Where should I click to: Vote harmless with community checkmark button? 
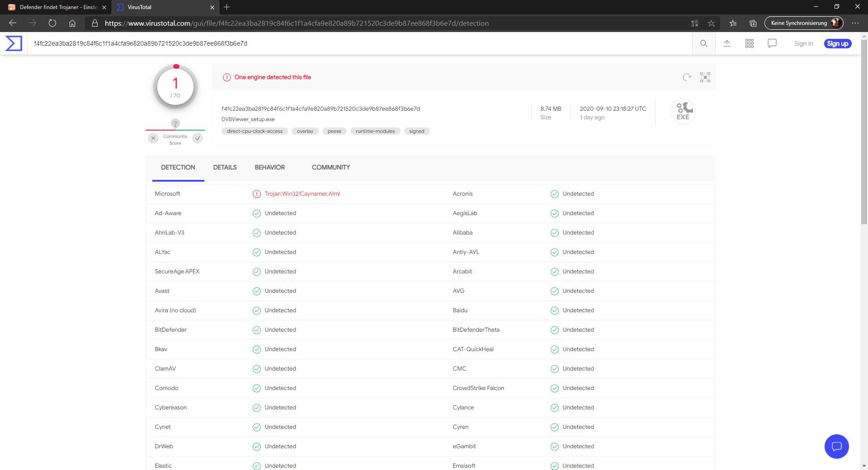pos(198,138)
